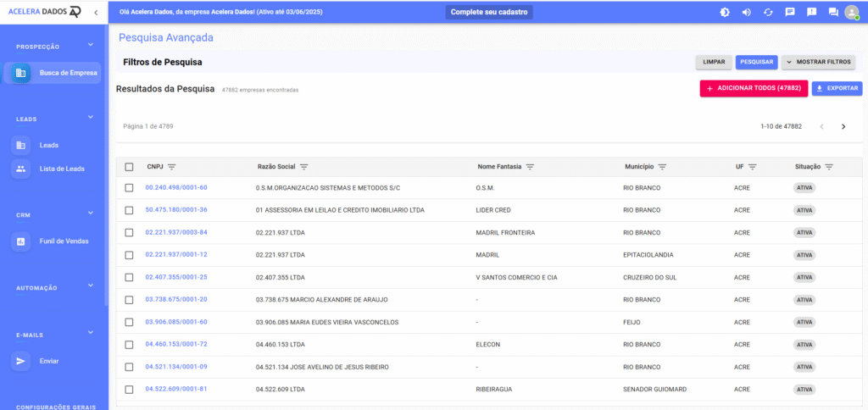Open the user profile avatar
This screenshot has width=868, height=410.
(852, 12)
